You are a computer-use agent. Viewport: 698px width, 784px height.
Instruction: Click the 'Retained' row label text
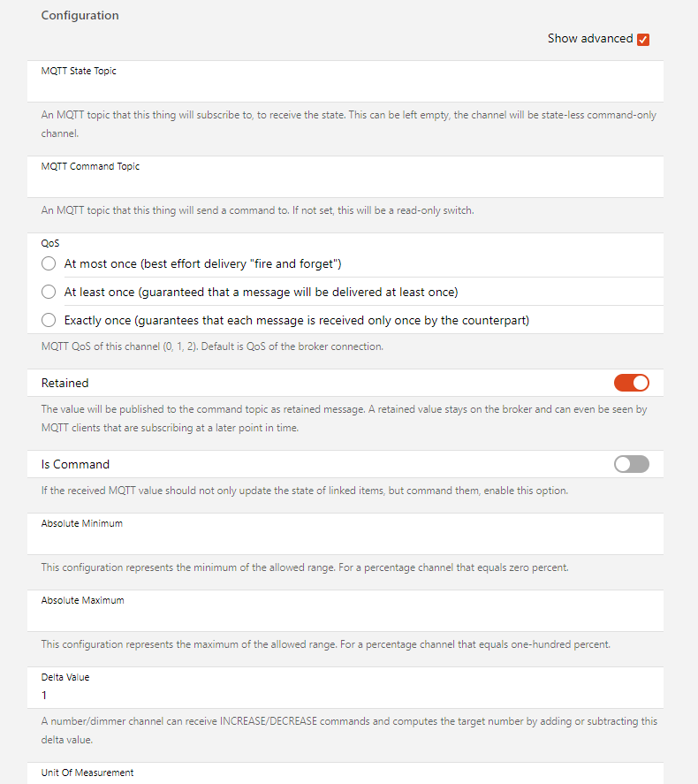coord(64,383)
